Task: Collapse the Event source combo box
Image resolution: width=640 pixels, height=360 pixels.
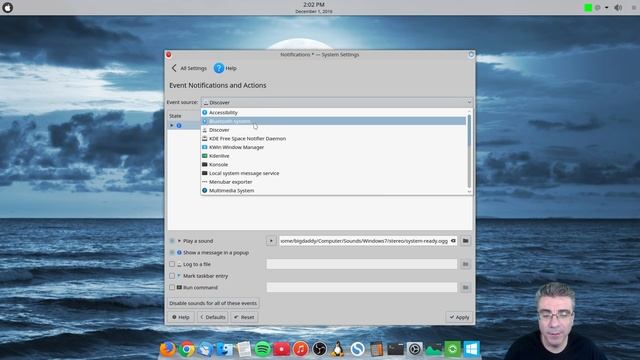Action: [x=336, y=102]
